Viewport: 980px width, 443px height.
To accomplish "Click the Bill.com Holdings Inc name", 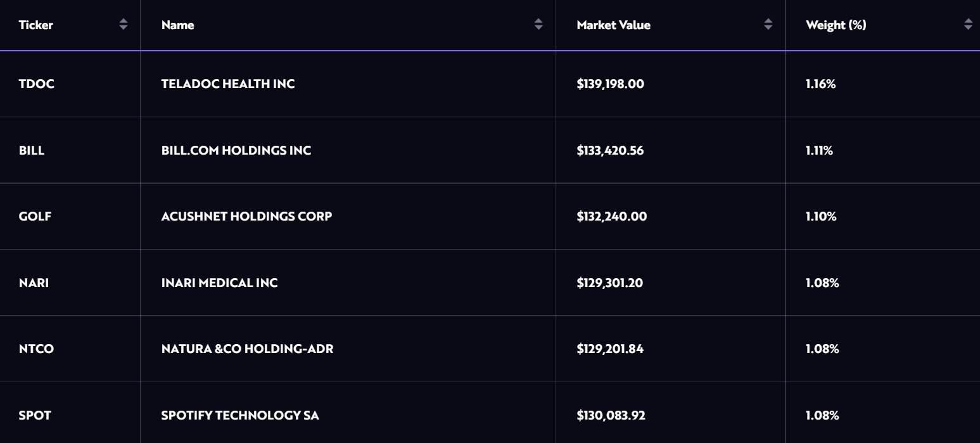I will click(x=236, y=151).
